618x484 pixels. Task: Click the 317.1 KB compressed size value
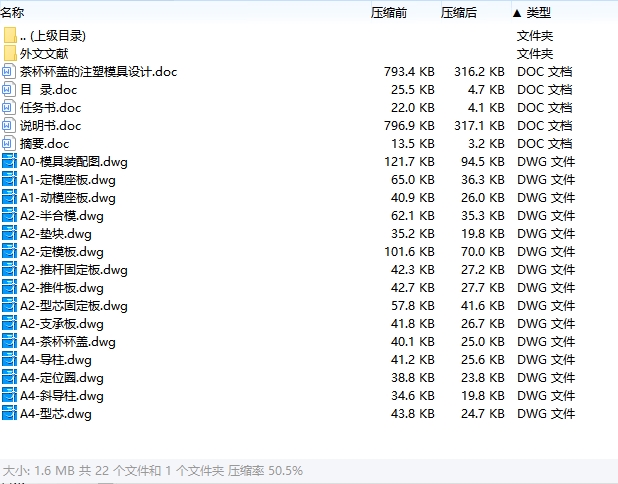(x=479, y=126)
